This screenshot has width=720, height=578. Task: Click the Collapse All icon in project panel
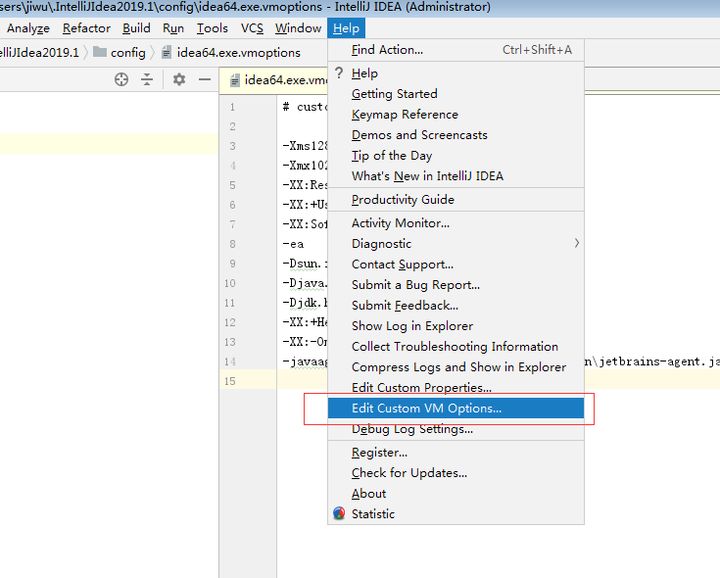(x=147, y=80)
